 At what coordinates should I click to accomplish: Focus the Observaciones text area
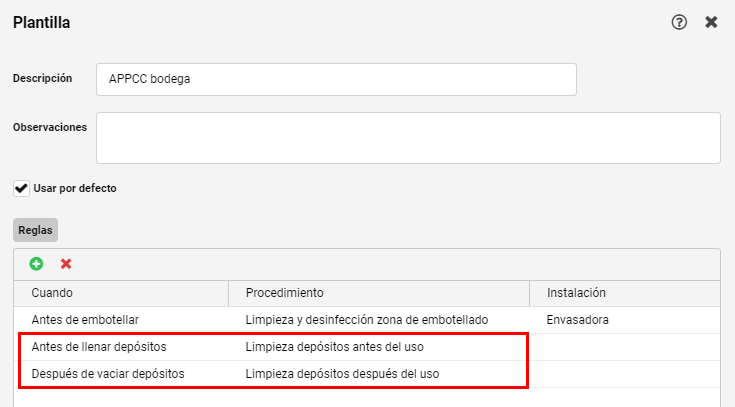(408, 138)
